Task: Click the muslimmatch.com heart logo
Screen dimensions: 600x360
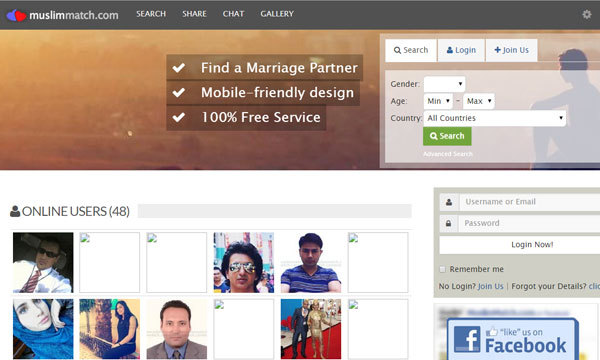Action: coord(16,15)
